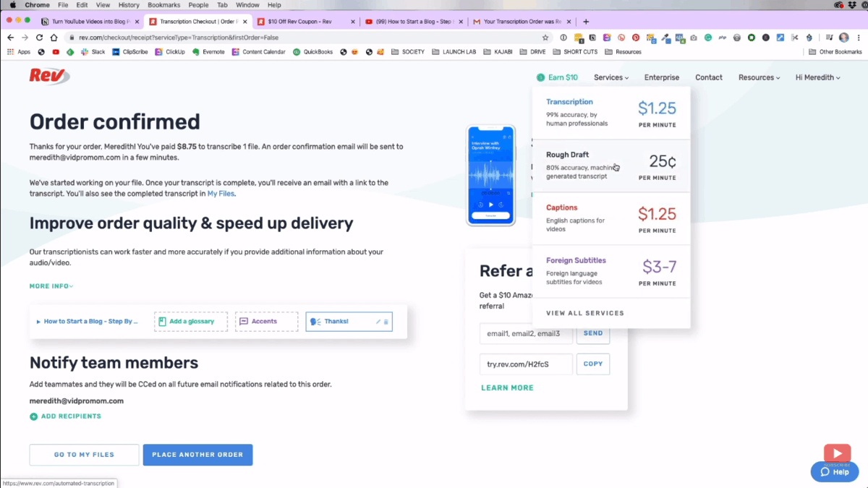Click the Grammarly extension icon
Screen dimensions: 868x488
click(x=708, y=37)
